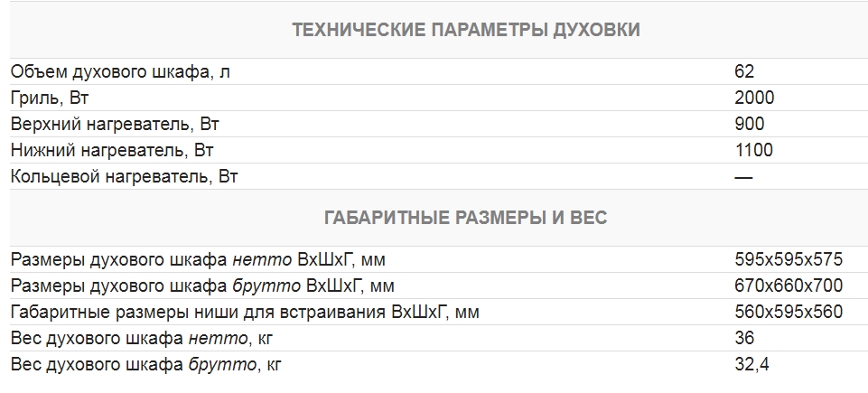This screenshot has height=393, width=868.
Task: Click the lower heater value 1100
Action: (754, 150)
